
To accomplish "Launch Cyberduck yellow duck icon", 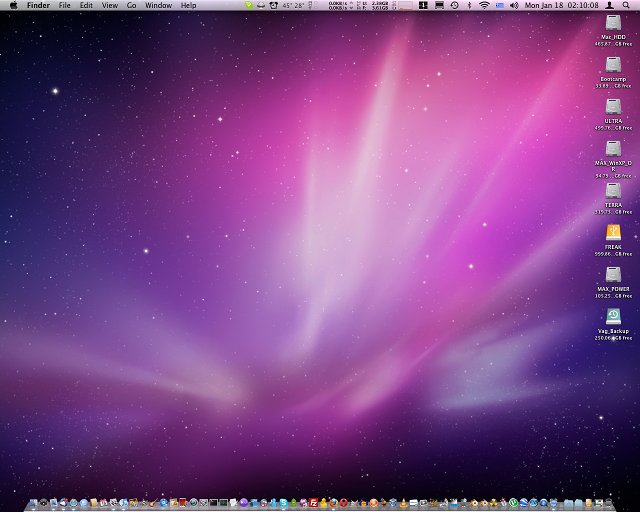I will click(x=324, y=503).
